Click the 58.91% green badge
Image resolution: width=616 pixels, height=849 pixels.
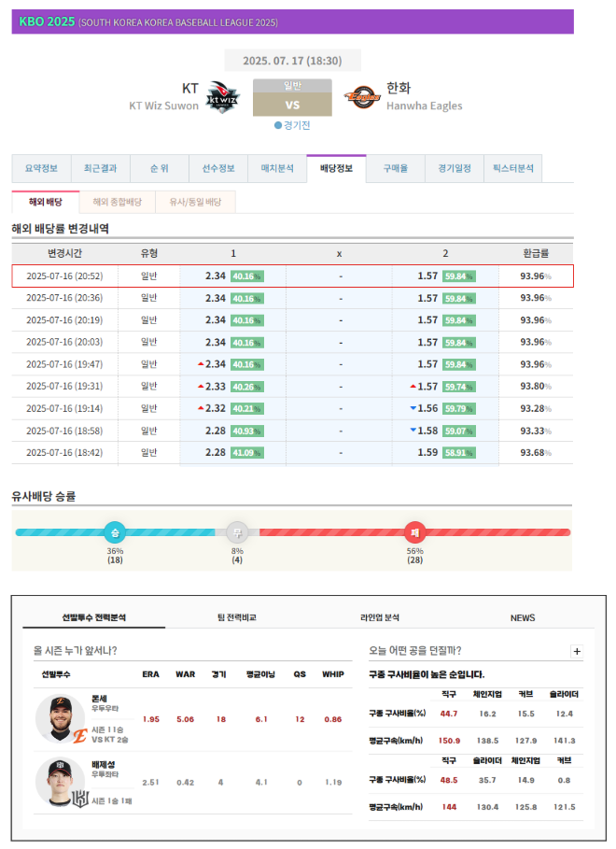click(x=459, y=453)
